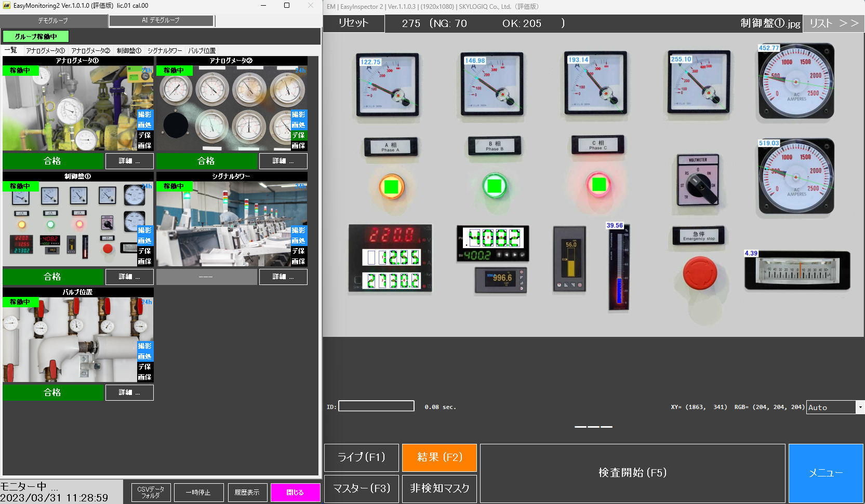The width and height of the screenshot is (865, 504).
Task: Toggle 画保 indicator on アナログメータ① panel
Action: click(x=145, y=146)
